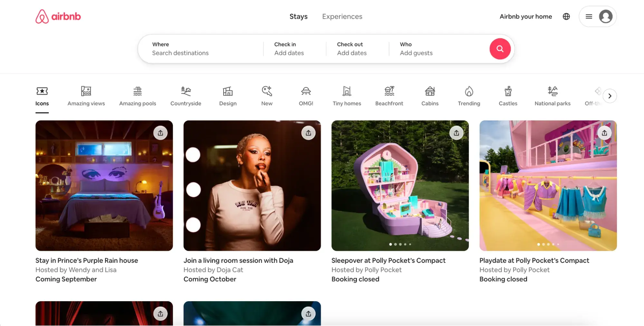Open the Check out date picker
The width and height of the screenshot is (644, 326).
(358, 49)
